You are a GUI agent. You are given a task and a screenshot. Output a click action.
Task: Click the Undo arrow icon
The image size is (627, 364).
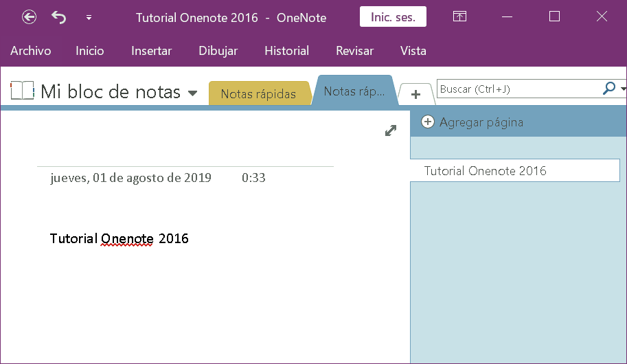coord(59,17)
